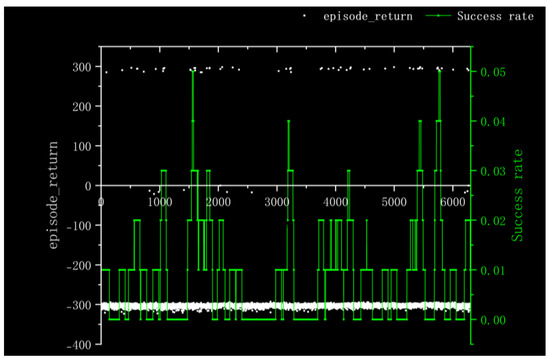550x360 pixels.
Task: Click the 0.00 tick on right axis
Action: click(493, 320)
